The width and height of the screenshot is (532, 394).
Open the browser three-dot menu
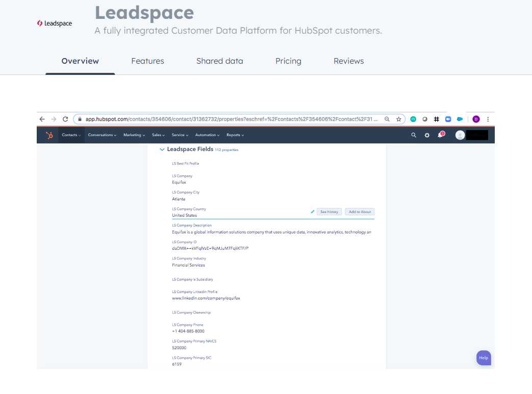click(x=488, y=119)
